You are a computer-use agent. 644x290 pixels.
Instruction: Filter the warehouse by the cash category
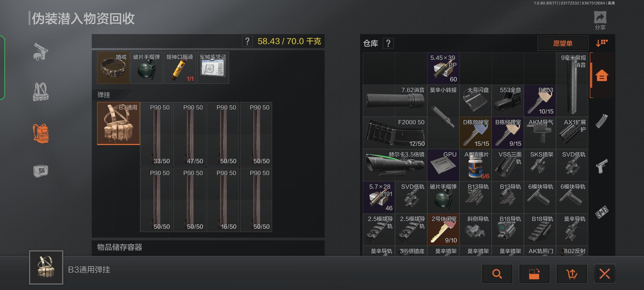pos(602,212)
